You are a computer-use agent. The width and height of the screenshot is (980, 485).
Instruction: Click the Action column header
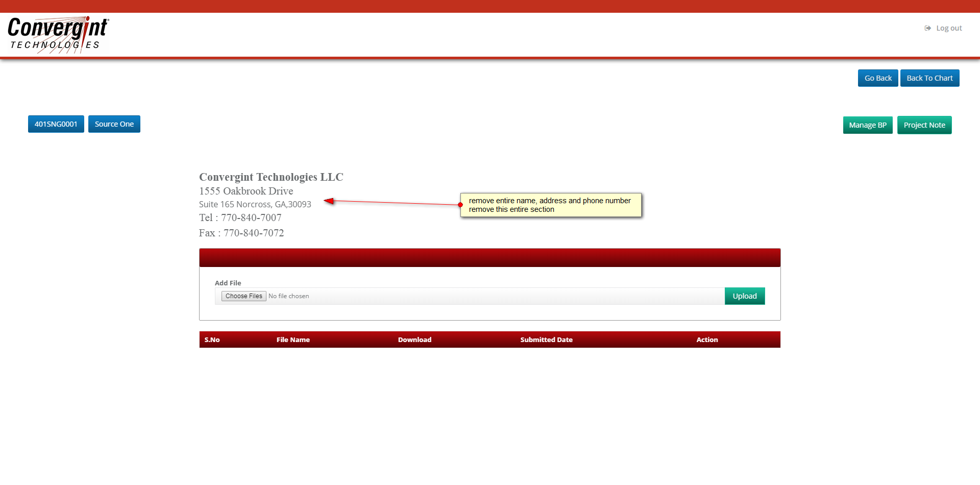[707, 339]
